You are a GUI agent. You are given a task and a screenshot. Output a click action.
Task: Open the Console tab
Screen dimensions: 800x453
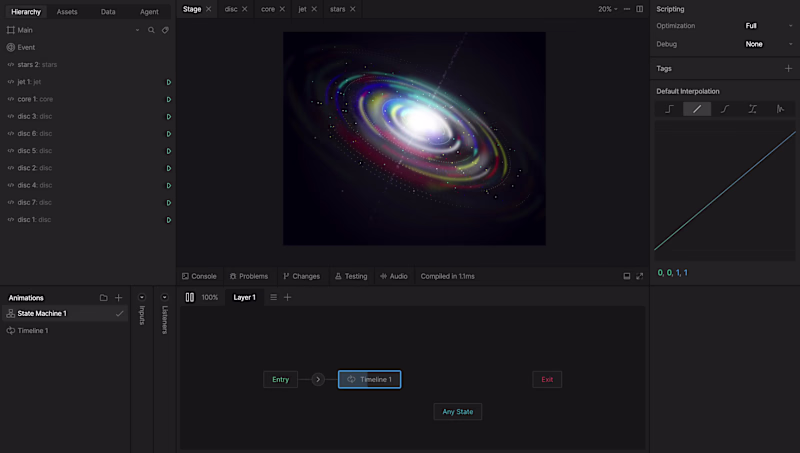click(x=199, y=276)
